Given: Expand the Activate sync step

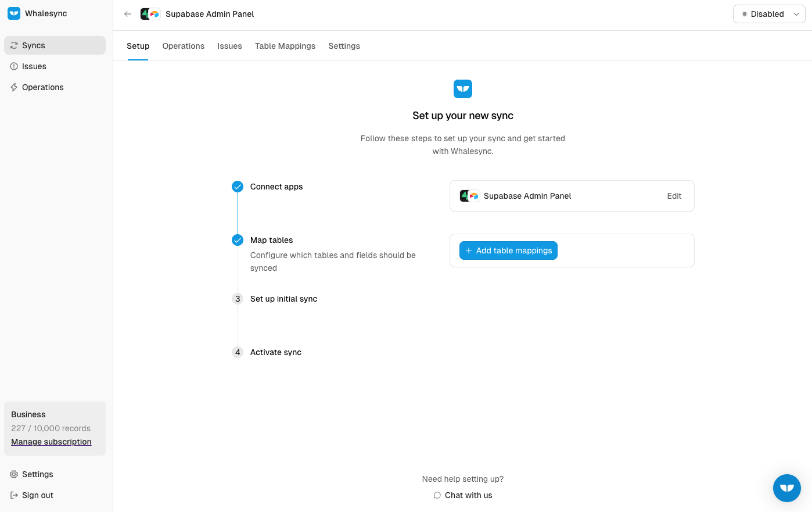Looking at the screenshot, I should (275, 352).
